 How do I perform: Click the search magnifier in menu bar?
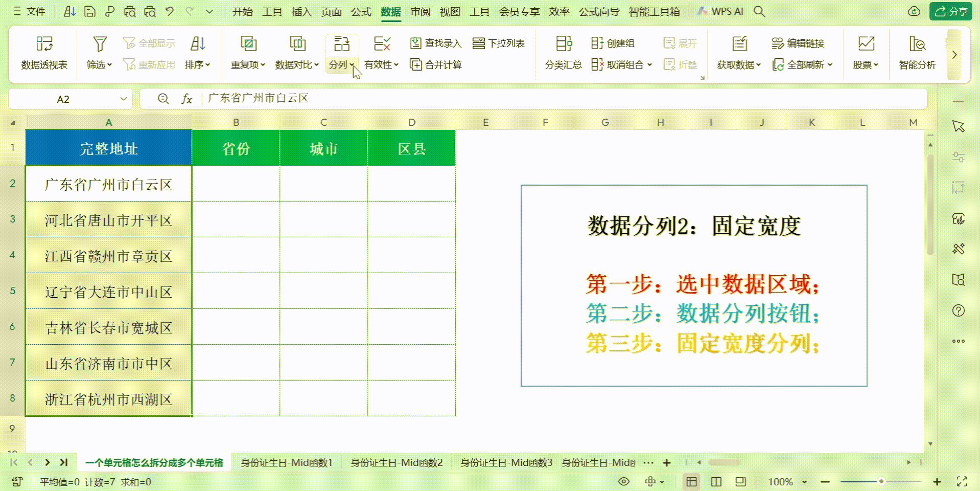pos(759,11)
